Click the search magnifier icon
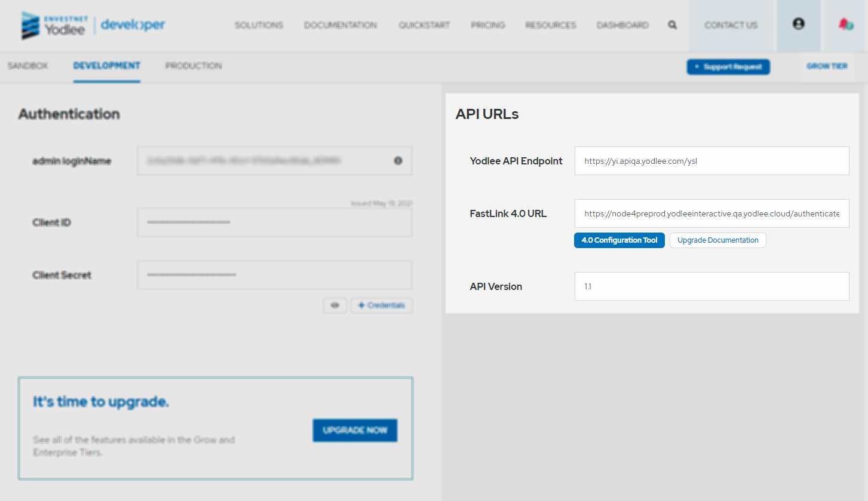This screenshot has height=501, width=868. [673, 25]
